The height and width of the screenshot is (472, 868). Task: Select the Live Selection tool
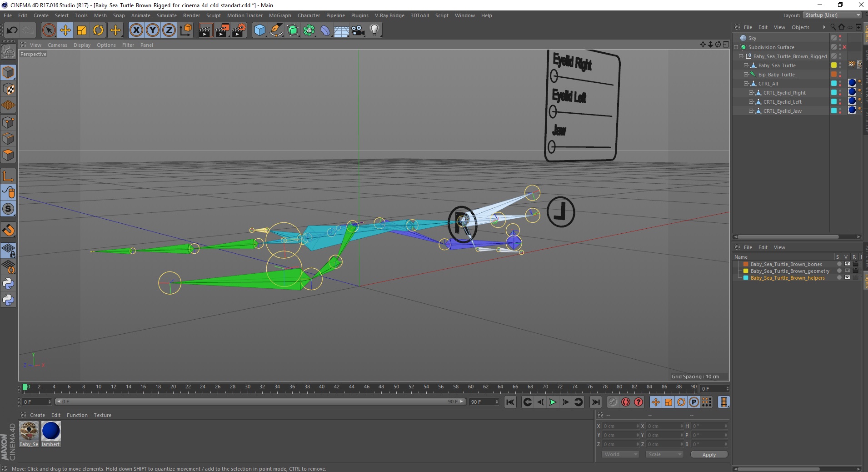(x=49, y=30)
